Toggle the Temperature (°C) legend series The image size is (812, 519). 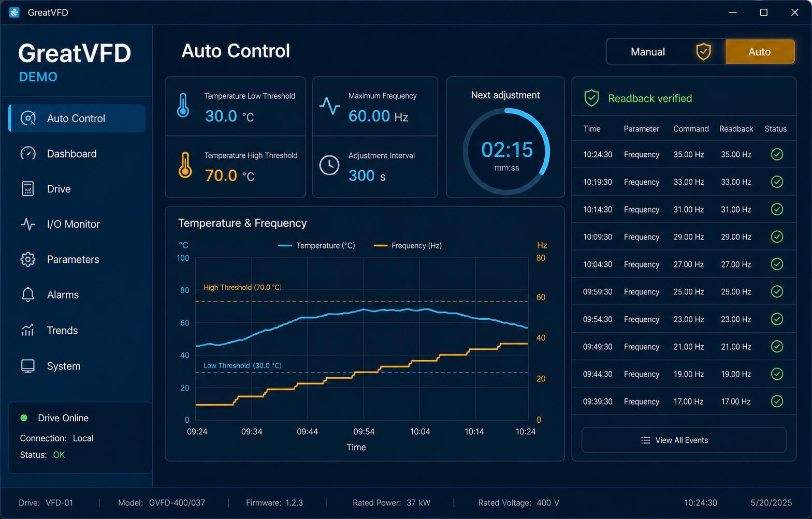(x=316, y=245)
